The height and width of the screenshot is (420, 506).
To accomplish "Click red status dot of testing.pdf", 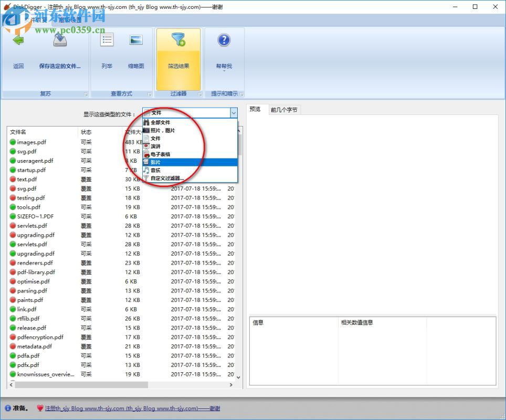I will click(x=13, y=198).
